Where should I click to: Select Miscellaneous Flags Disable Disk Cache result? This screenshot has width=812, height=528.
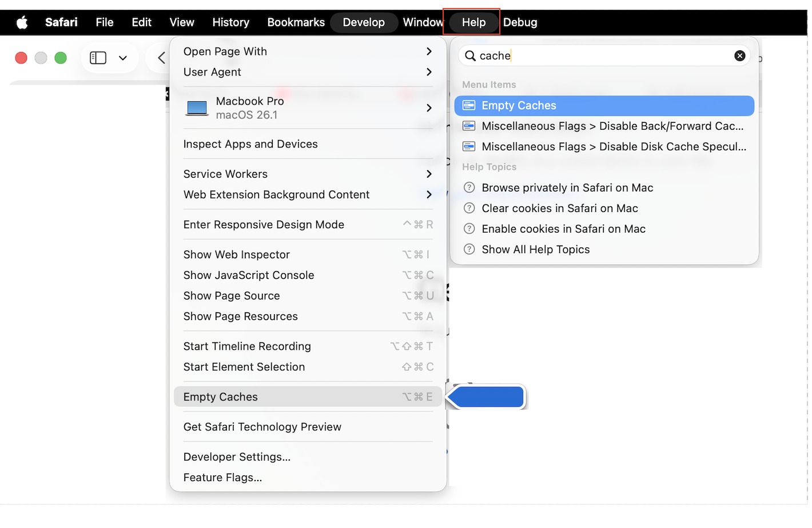click(604, 146)
